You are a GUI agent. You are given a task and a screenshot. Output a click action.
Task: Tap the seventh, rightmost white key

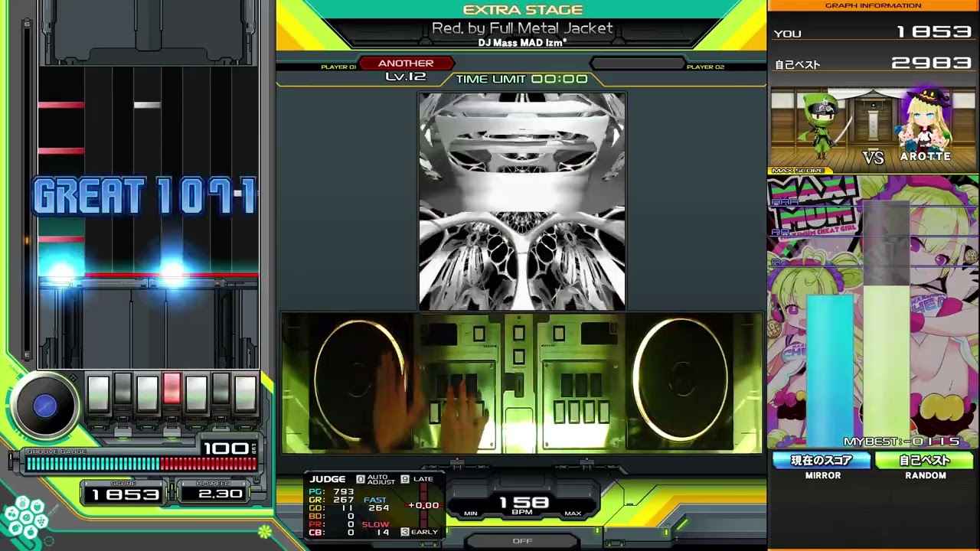pyautogui.click(x=245, y=393)
